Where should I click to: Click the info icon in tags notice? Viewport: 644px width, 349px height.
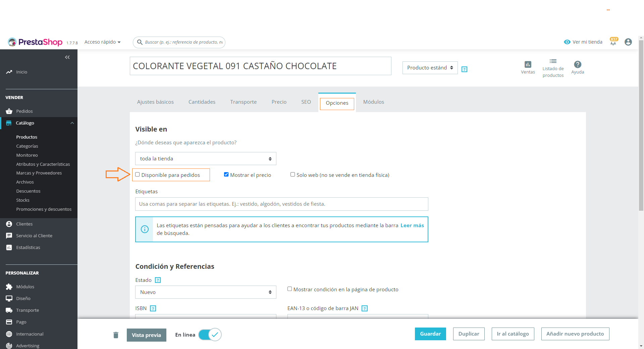coord(145,229)
